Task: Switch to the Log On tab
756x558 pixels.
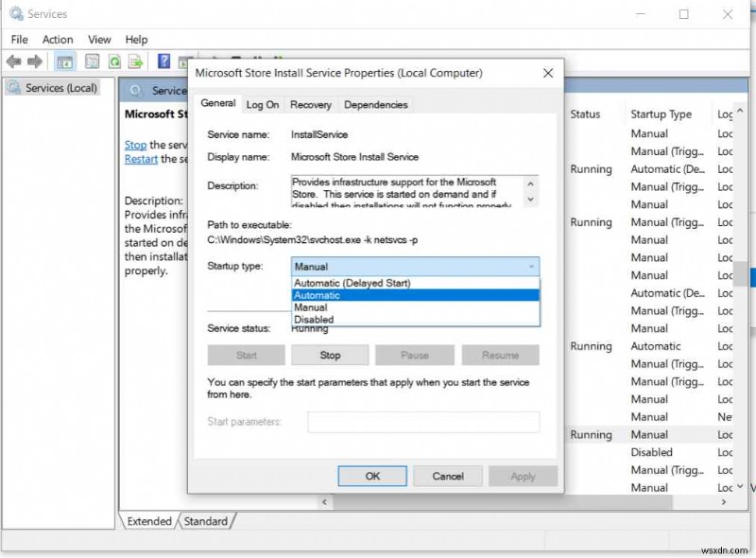Action: (x=262, y=104)
